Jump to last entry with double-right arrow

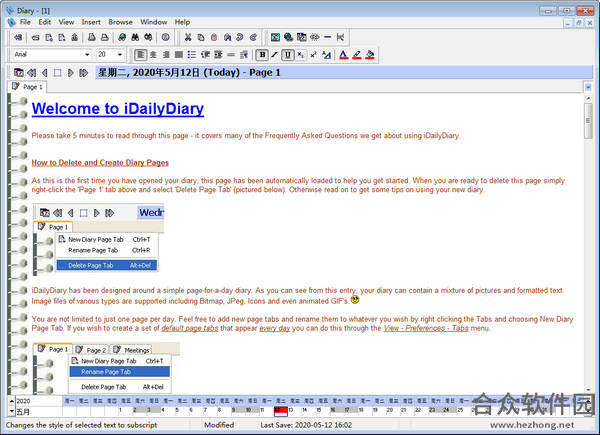(x=83, y=72)
